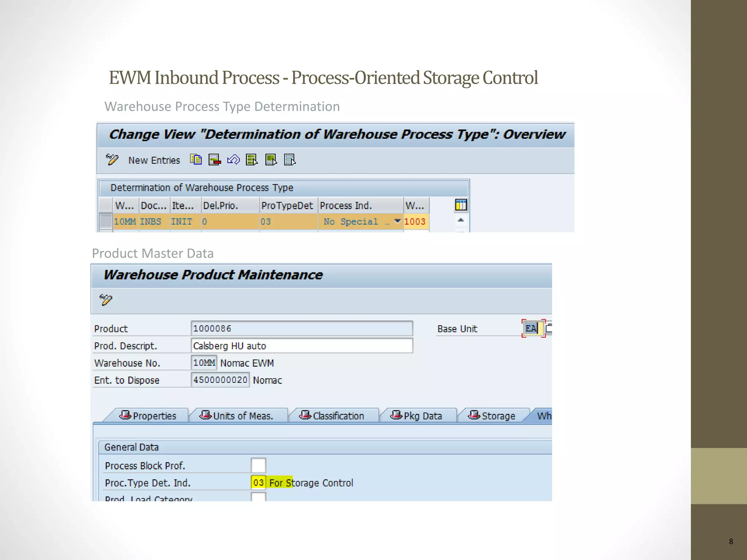The width and height of the screenshot is (747, 560).
Task: Open the Process Ind. dropdown showing No Special
Action: 398,221
